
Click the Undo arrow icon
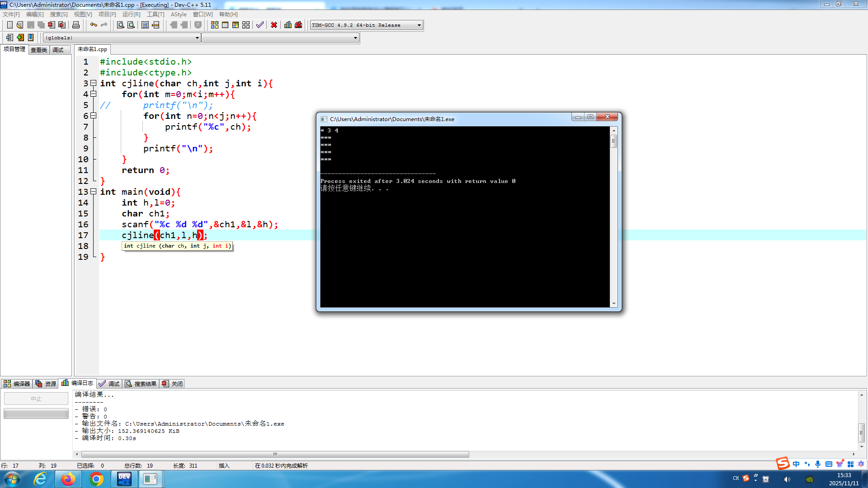coord(93,25)
